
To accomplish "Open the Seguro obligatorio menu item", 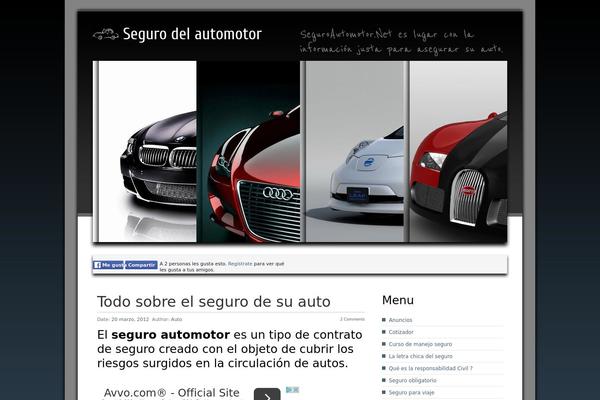I will pyautogui.click(x=412, y=380).
